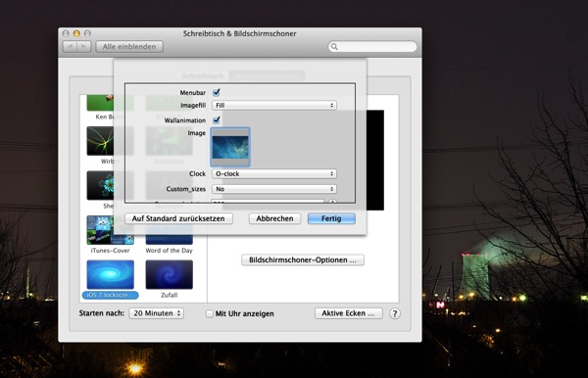The height and width of the screenshot is (378, 588).
Task: Click the Auf Standard zurücksetzen button
Action: [x=178, y=218]
